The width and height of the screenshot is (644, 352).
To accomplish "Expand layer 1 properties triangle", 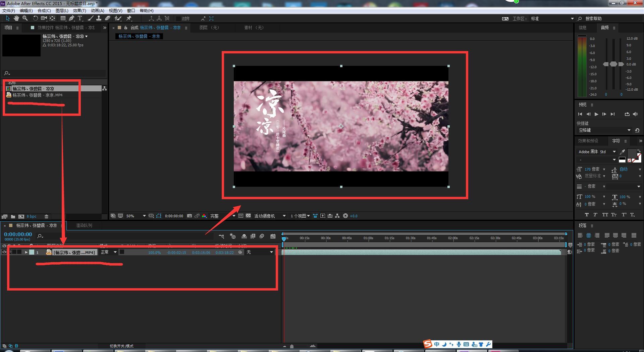I will coord(26,252).
